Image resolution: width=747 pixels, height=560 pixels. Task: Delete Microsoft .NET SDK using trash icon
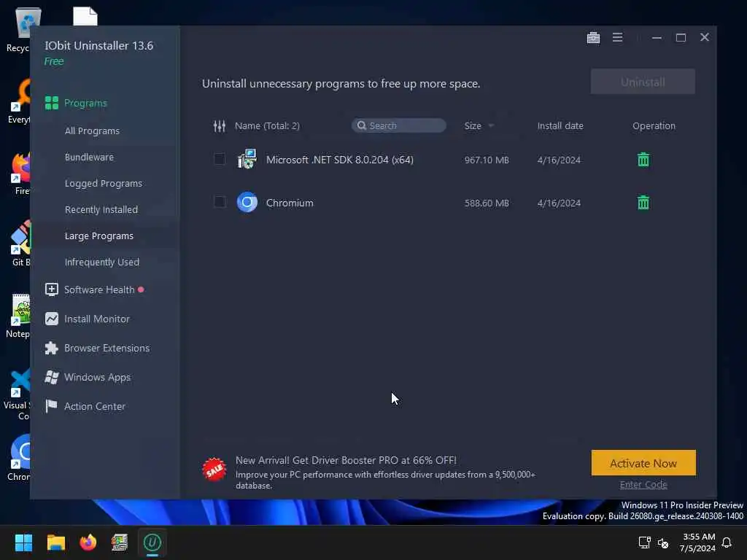[x=643, y=160]
